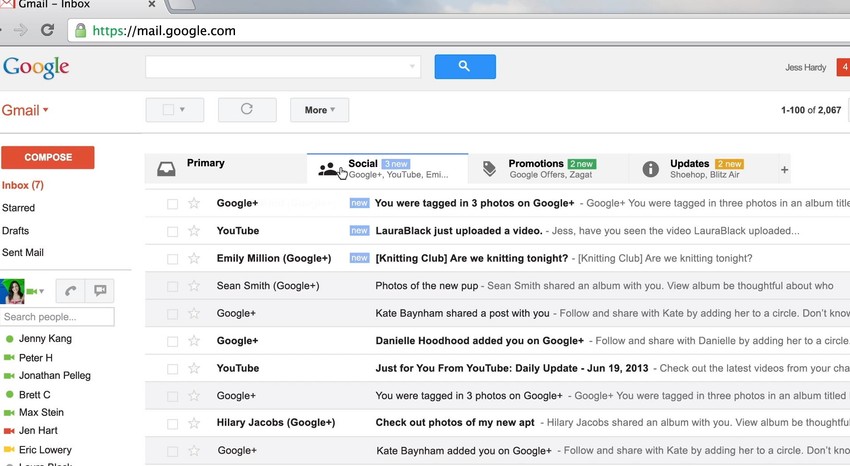Click the refresh inbox button

246,109
